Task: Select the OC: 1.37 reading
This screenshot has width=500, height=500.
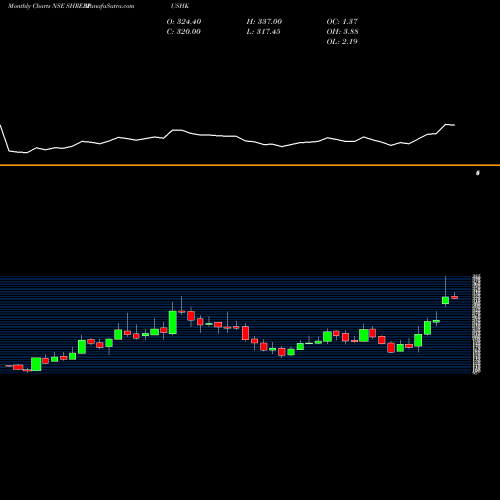Action: pyautogui.click(x=342, y=22)
